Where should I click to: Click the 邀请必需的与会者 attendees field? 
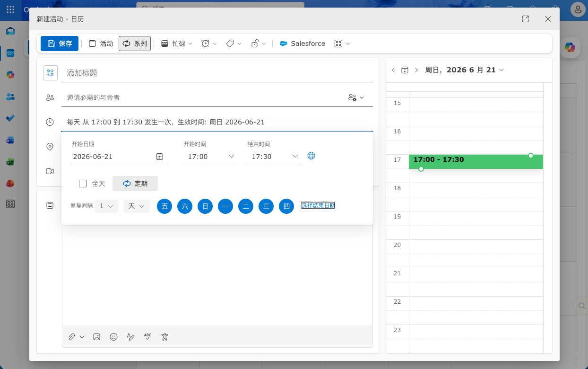[203, 97]
